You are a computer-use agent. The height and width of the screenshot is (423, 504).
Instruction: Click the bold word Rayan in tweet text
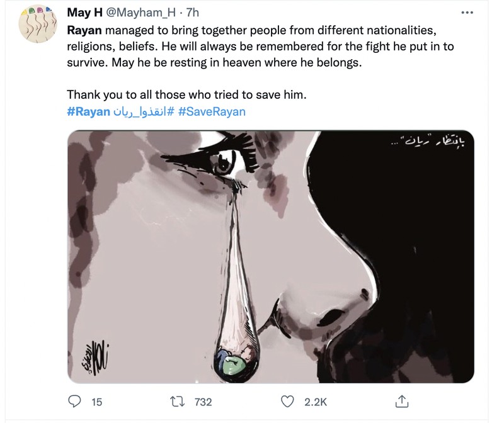[83, 30]
